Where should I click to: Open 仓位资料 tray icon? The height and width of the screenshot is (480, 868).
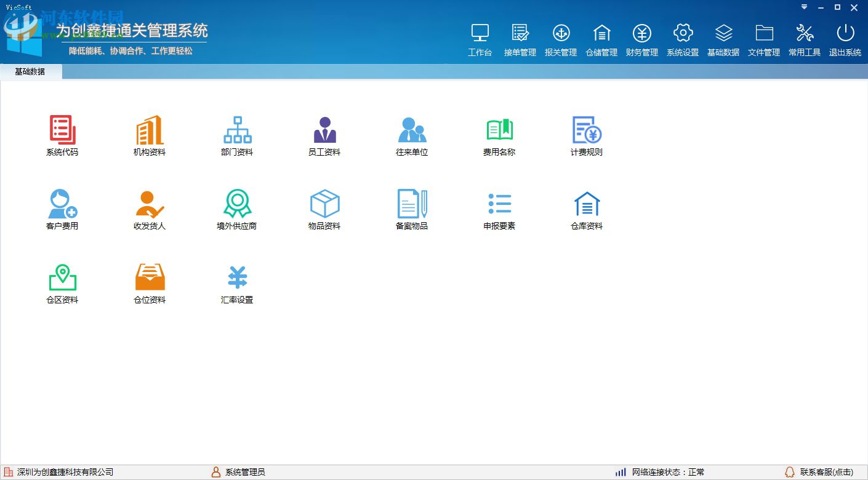(x=150, y=278)
